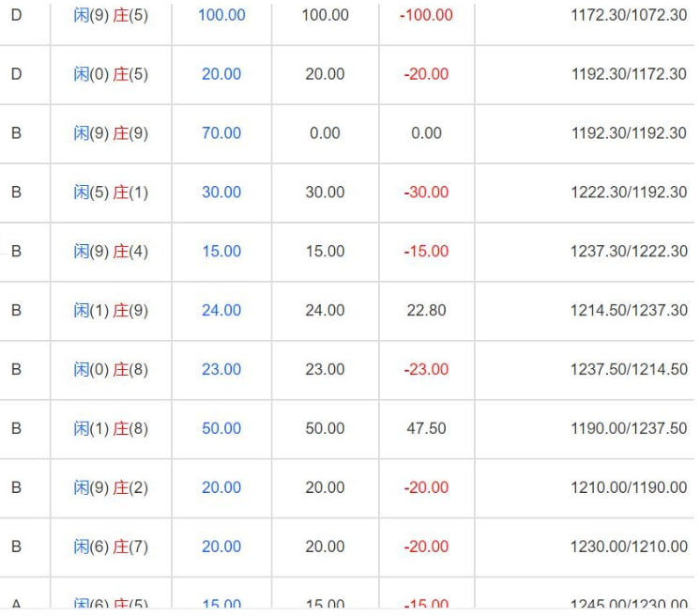Viewport: 700px width, 616px height.
Task: Click the red -100.00 loss value
Action: [x=426, y=15]
